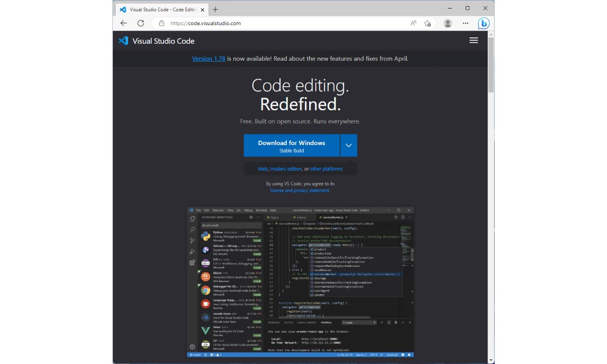
Task: Reload the page with the refresh icon
Action: 140,23
